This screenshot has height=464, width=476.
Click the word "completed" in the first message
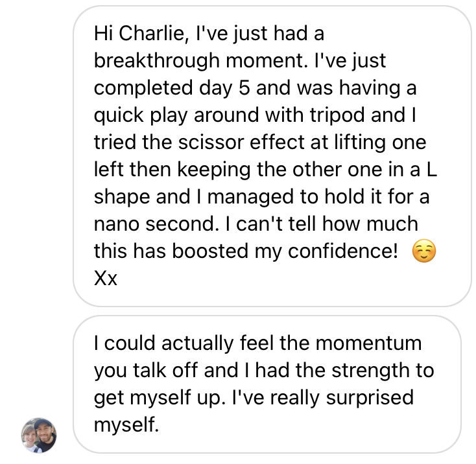tap(140, 87)
